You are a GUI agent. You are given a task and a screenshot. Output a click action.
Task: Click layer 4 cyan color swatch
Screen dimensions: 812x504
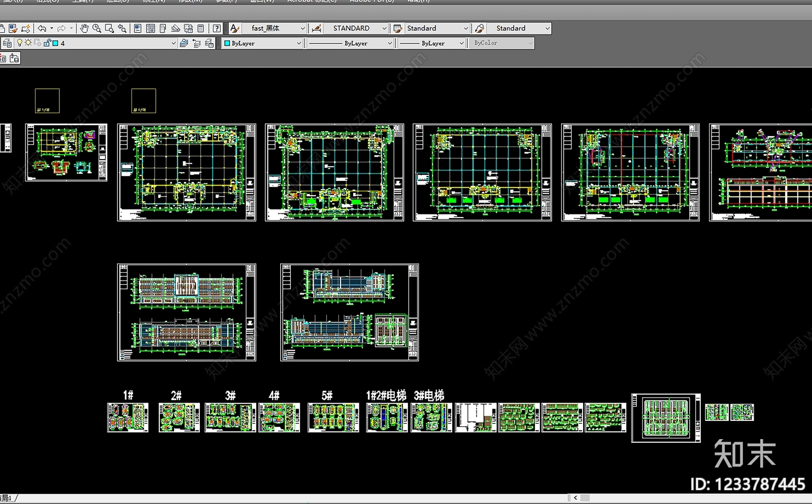55,43
